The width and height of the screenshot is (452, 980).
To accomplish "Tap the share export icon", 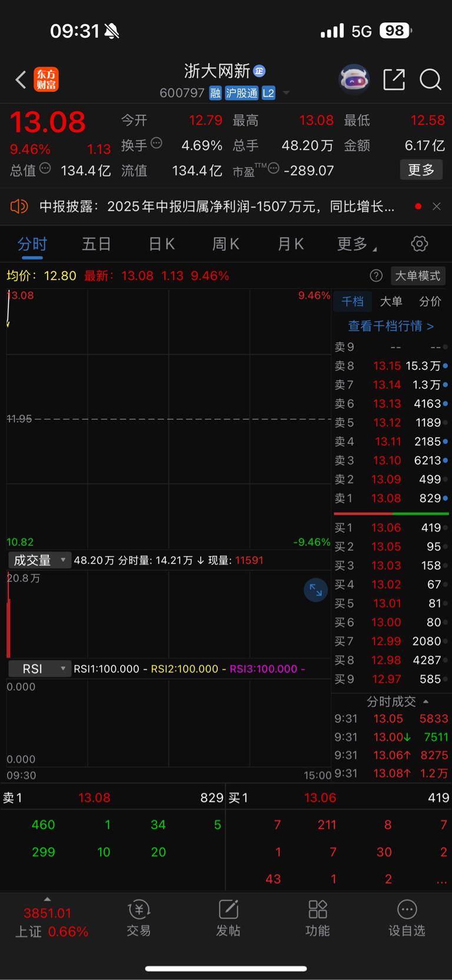I will click(x=394, y=79).
